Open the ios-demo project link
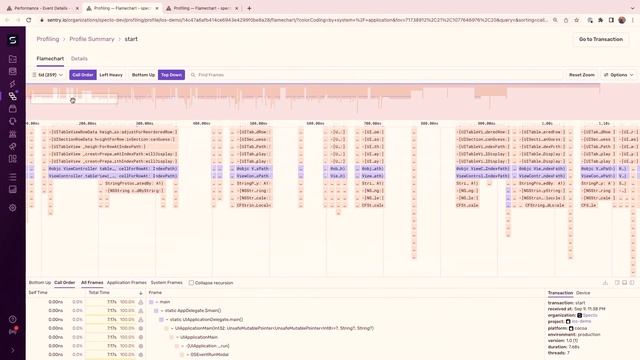This screenshot has width=640, height=360. (582, 322)
